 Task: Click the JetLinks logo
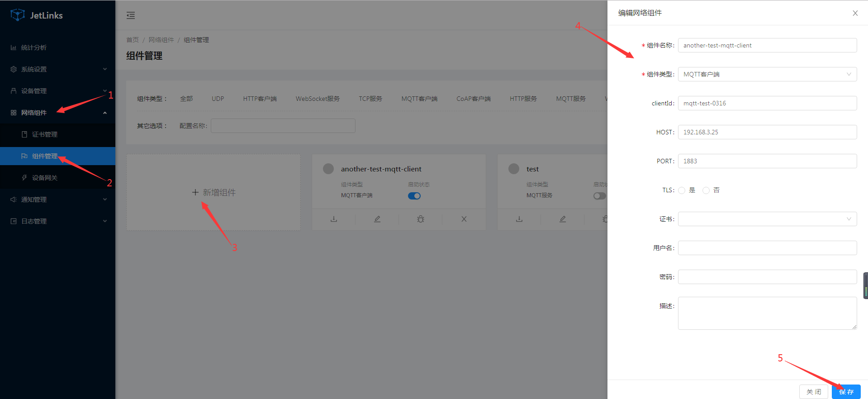coord(37,15)
